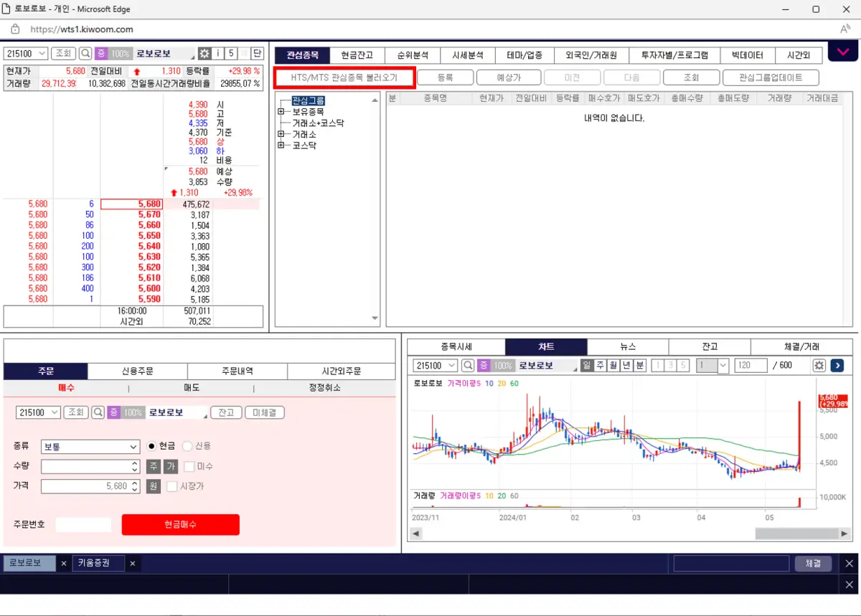Click the order panel's magnifier search icon
This screenshot has height=616, width=861.
pos(98,412)
